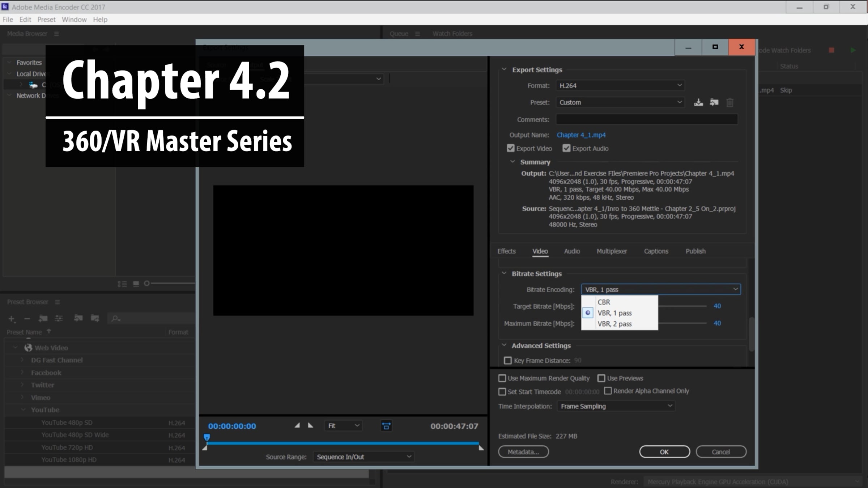Toggle the aspect ratio correction icon
The image size is (868, 488).
click(x=386, y=426)
